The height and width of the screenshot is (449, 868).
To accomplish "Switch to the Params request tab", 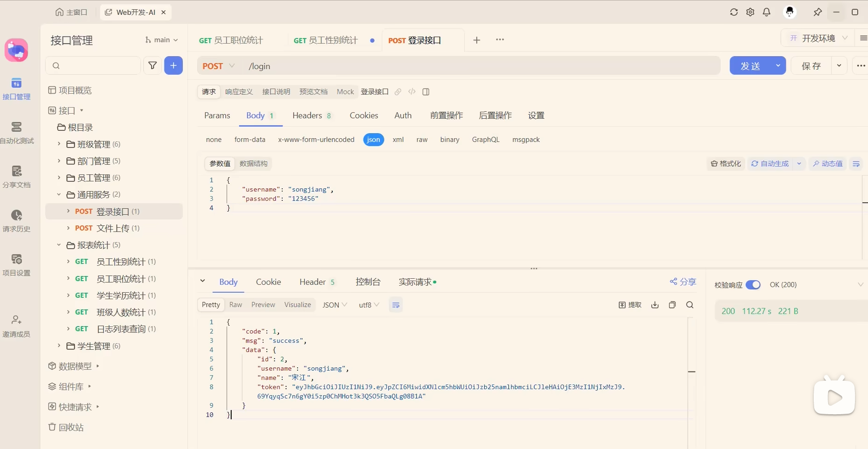I will pyautogui.click(x=217, y=115).
